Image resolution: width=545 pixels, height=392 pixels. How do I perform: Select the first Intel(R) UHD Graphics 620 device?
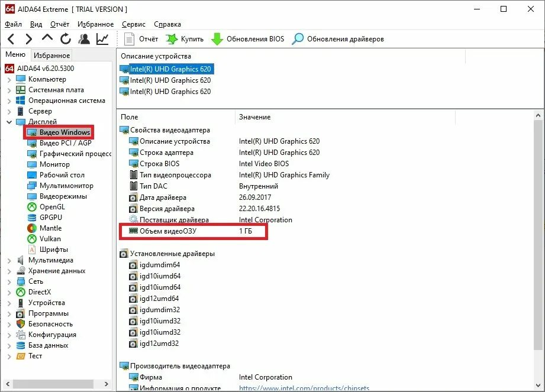[167, 69]
